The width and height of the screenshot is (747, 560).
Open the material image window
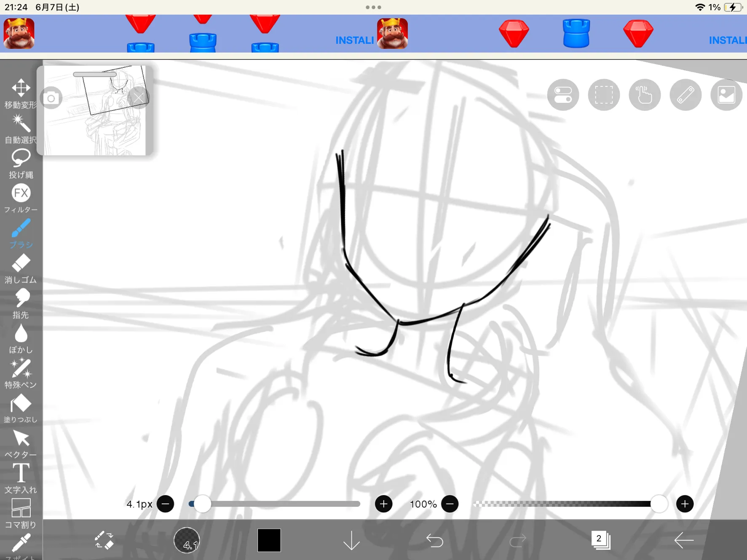726,95
